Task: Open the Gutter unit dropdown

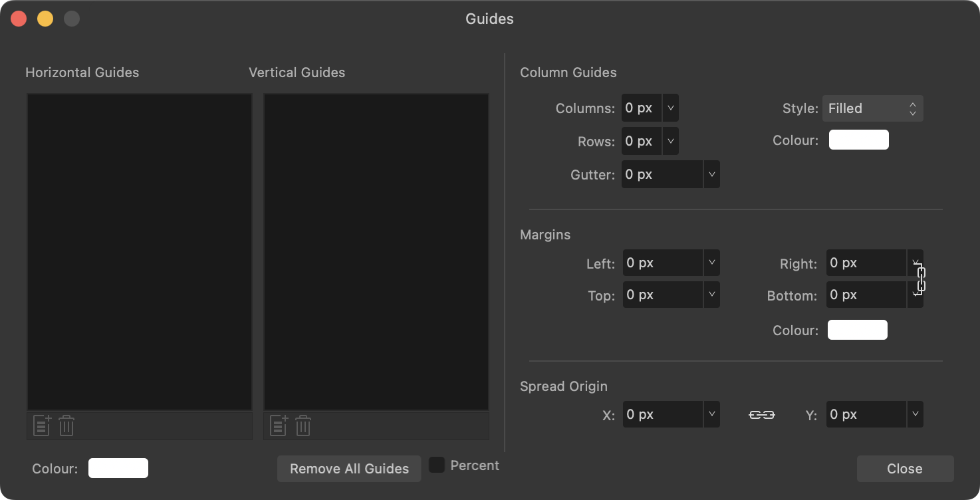Action: (711, 174)
